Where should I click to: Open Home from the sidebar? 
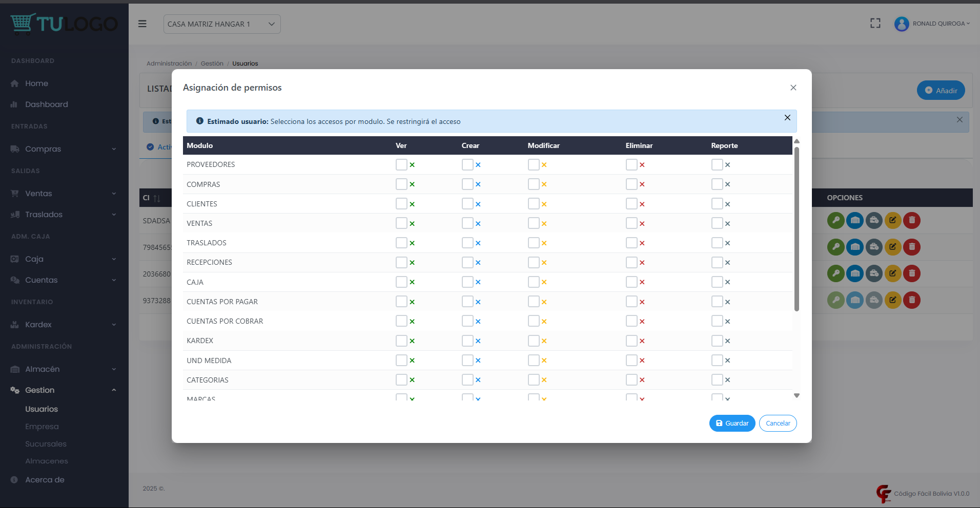coord(36,83)
